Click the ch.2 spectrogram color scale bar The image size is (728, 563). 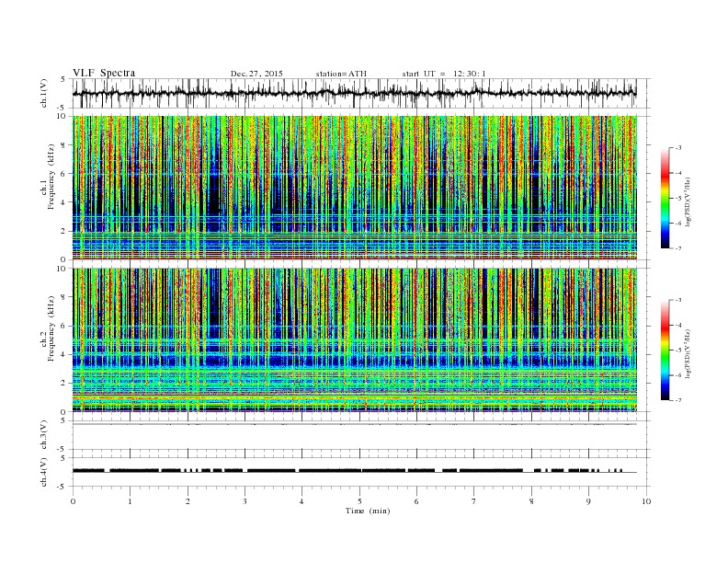665,350
